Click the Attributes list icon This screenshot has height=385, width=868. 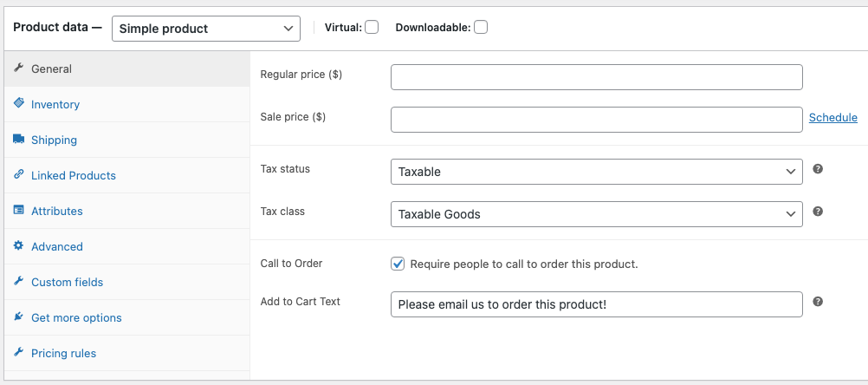click(x=19, y=210)
